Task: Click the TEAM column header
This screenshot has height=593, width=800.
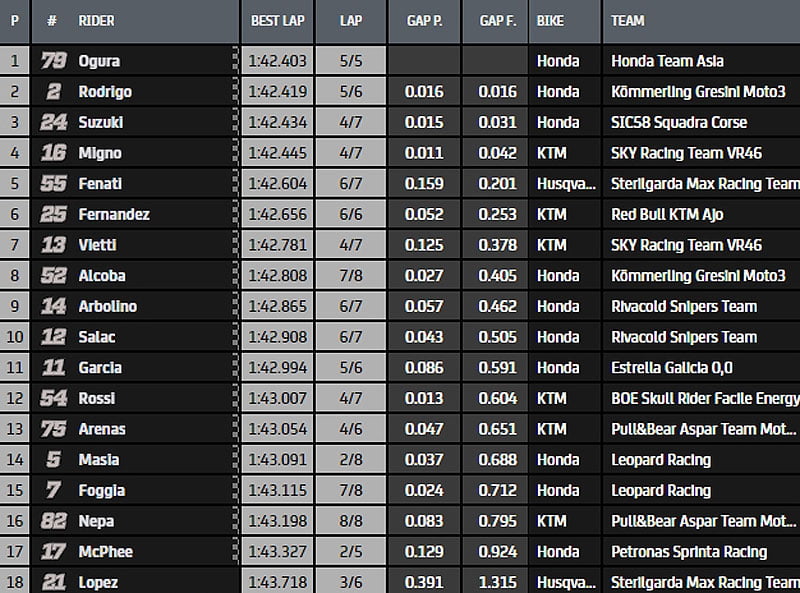Action: coord(628,20)
